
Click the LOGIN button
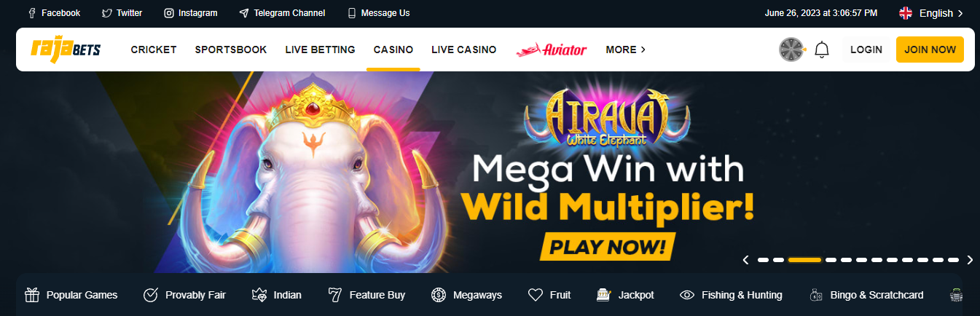tap(866, 50)
